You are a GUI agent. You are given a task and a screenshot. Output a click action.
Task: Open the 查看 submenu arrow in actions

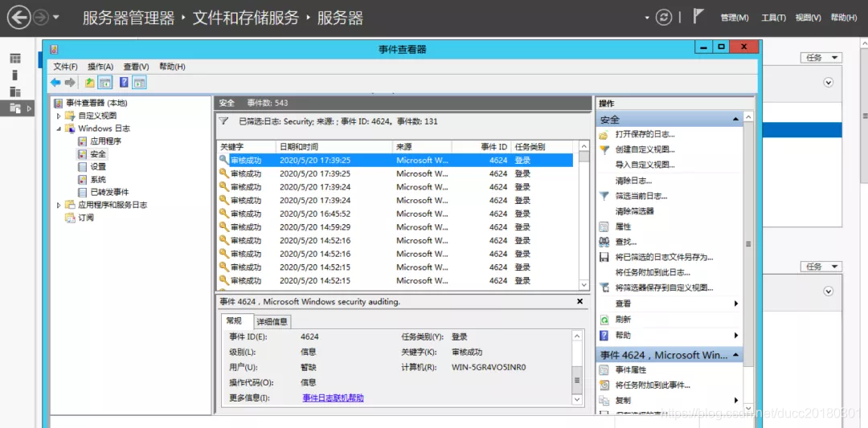[735, 304]
